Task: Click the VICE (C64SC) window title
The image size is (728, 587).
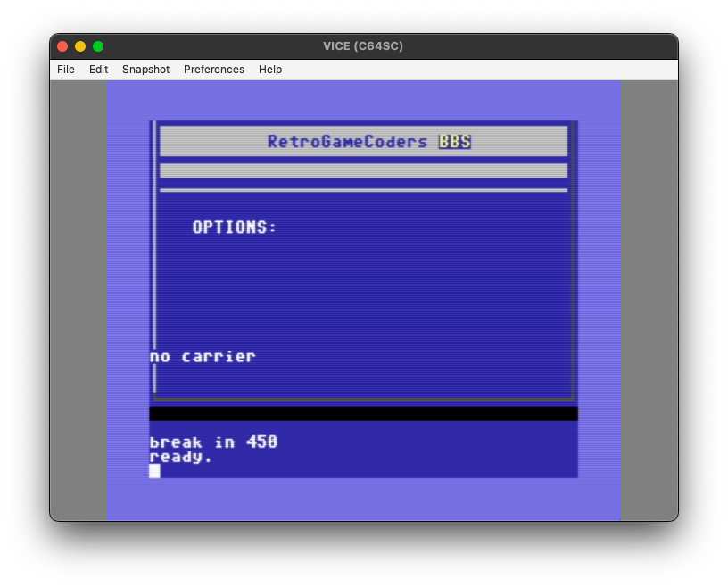Action: 363,46
